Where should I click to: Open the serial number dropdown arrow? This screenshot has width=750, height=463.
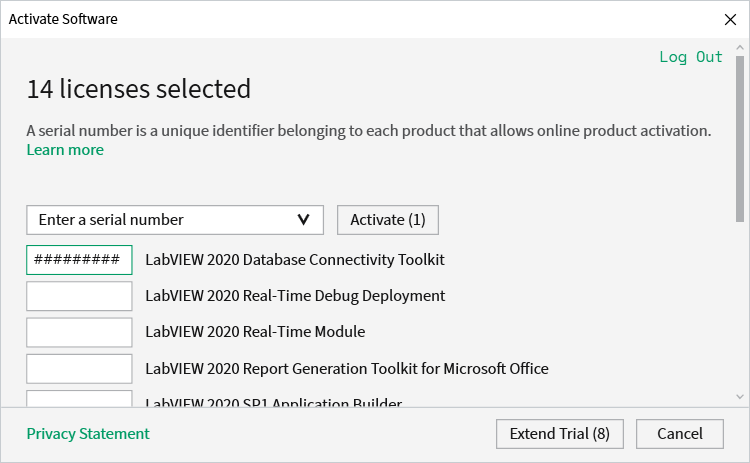click(303, 220)
